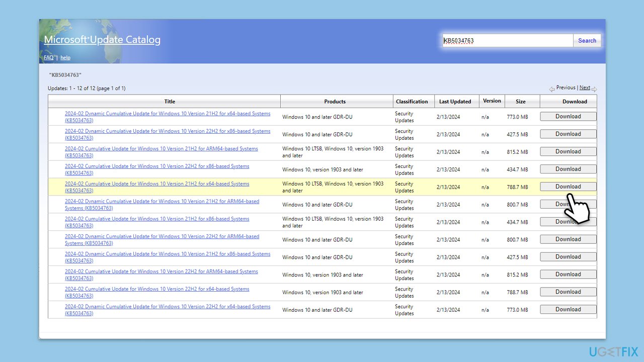Image resolution: width=644 pixels, height=362 pixels.
Task: Click the left arrow icon beside Previous
Action: (x=552, y=89)
